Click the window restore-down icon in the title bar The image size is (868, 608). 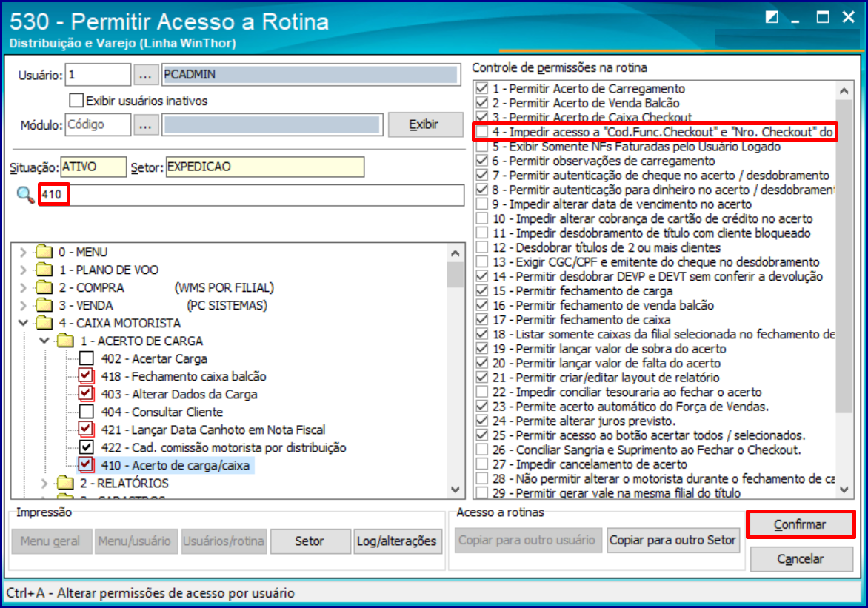click(771, 18)
